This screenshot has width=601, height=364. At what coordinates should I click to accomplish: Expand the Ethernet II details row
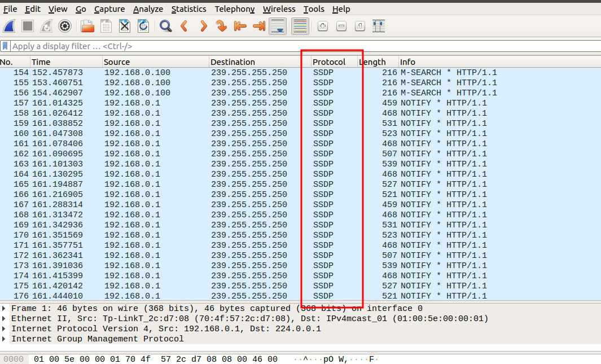4,318
